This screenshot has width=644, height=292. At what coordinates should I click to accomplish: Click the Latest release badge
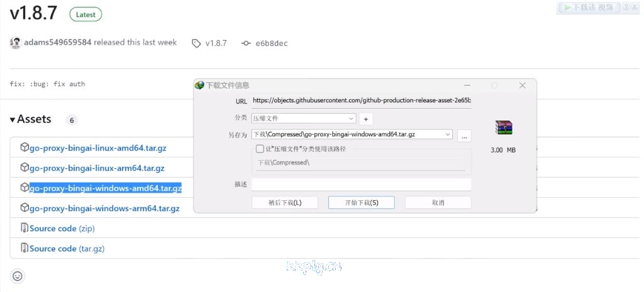[x=86, y=15]
